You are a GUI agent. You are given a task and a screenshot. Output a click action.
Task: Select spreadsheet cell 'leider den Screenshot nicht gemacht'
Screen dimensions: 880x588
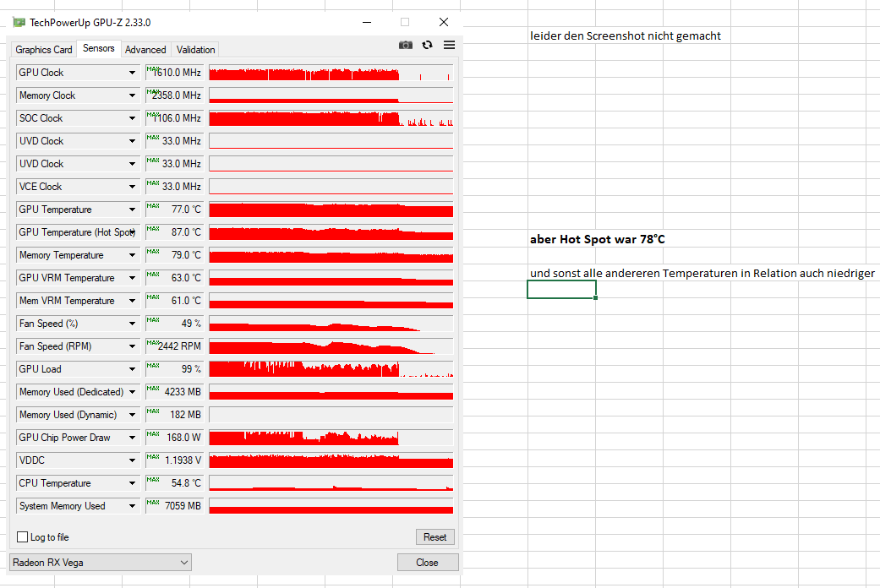coord(626,36)
